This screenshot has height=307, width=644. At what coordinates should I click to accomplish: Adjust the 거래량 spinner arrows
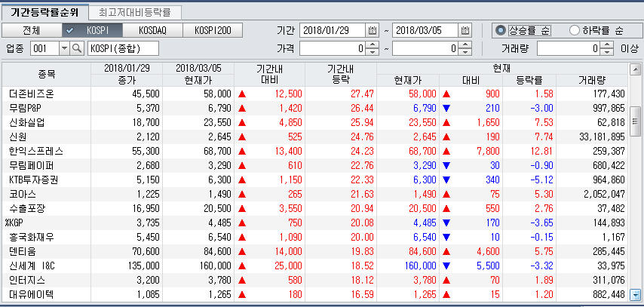tap(608, 49)
